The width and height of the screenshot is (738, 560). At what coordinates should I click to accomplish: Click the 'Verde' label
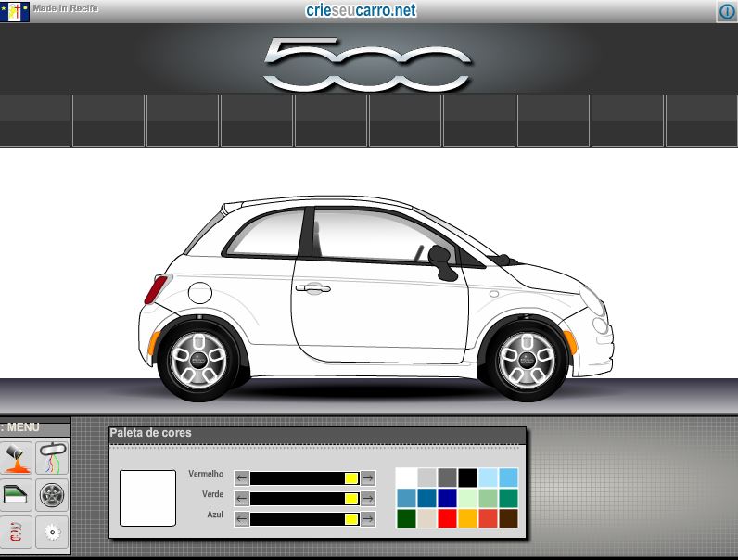212,494
